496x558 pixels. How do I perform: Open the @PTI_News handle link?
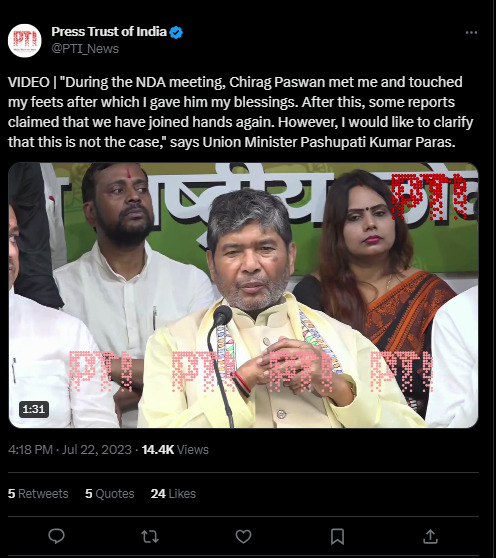coord(85,48)
